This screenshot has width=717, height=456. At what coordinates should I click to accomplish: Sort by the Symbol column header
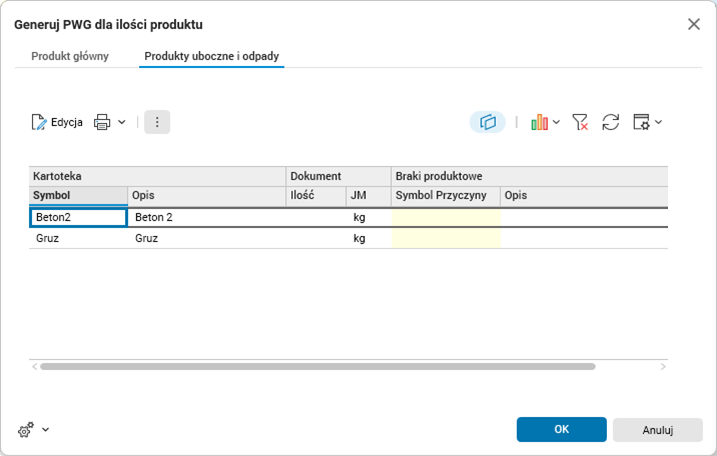pyautogui.click(x=79, y=195)
